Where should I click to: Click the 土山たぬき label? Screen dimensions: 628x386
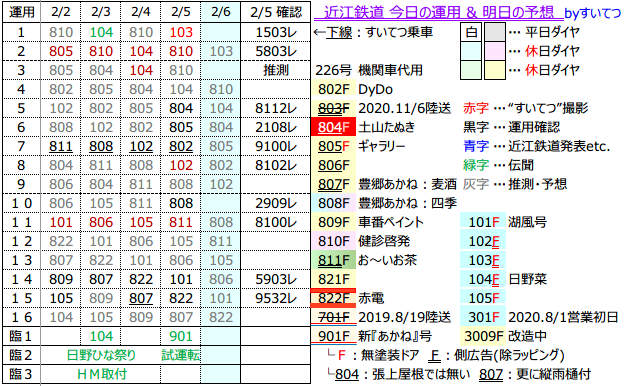386,127
